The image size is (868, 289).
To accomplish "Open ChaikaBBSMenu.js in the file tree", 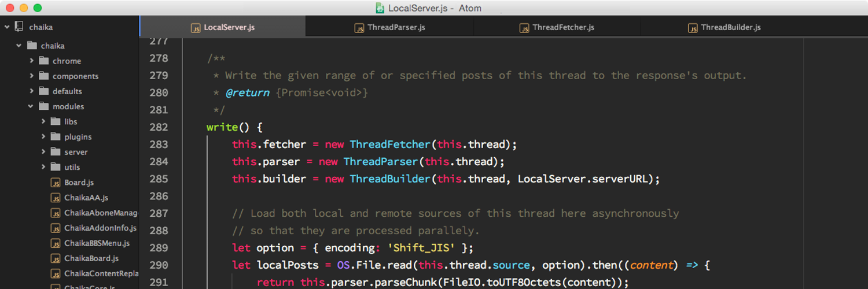I will coord(97,243).
